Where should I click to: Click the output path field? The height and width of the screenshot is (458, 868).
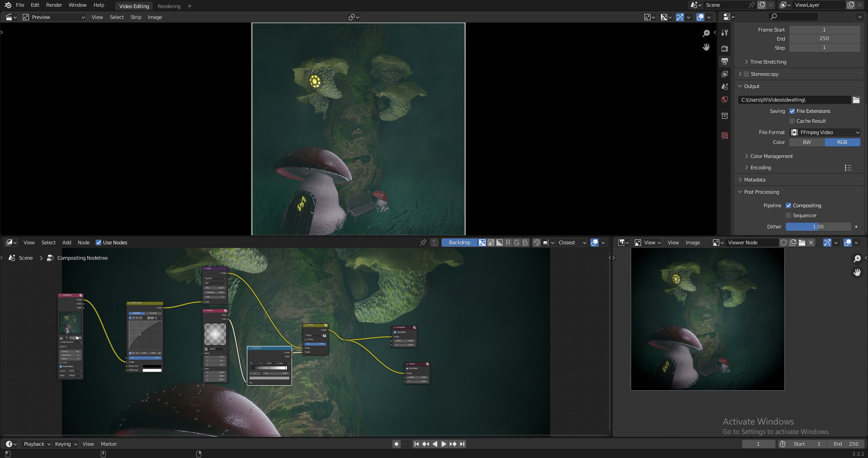click(x=795, y=100)
